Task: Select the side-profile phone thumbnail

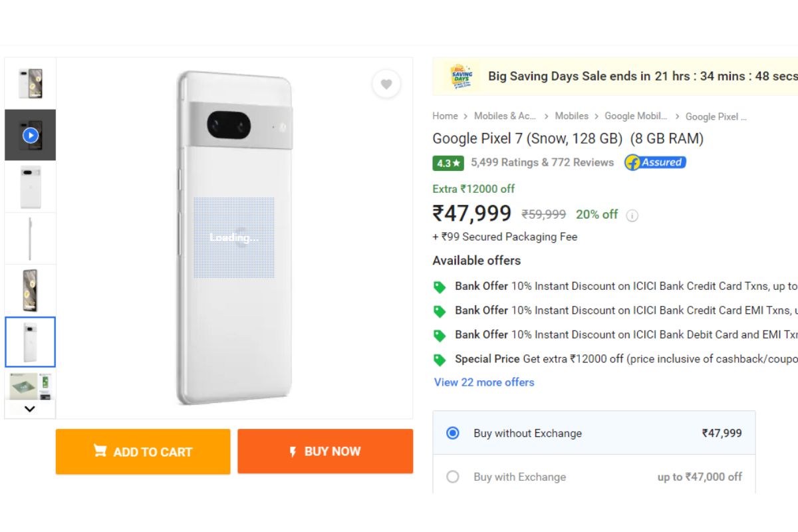Action: 30,239
